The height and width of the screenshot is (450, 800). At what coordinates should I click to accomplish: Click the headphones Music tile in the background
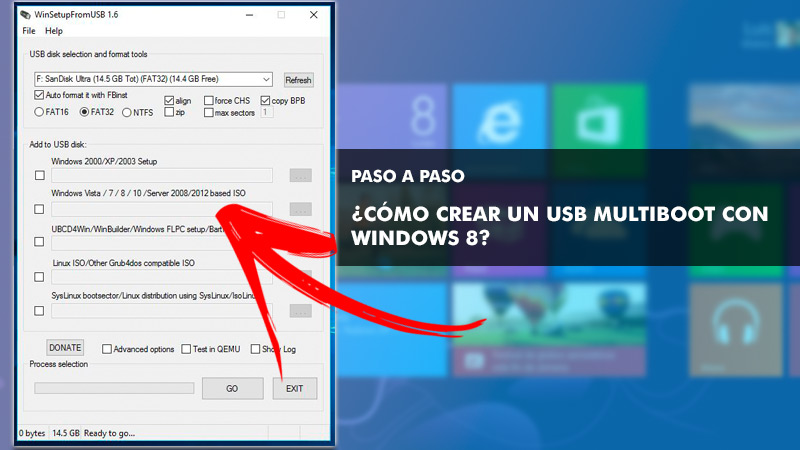point(736,330)
